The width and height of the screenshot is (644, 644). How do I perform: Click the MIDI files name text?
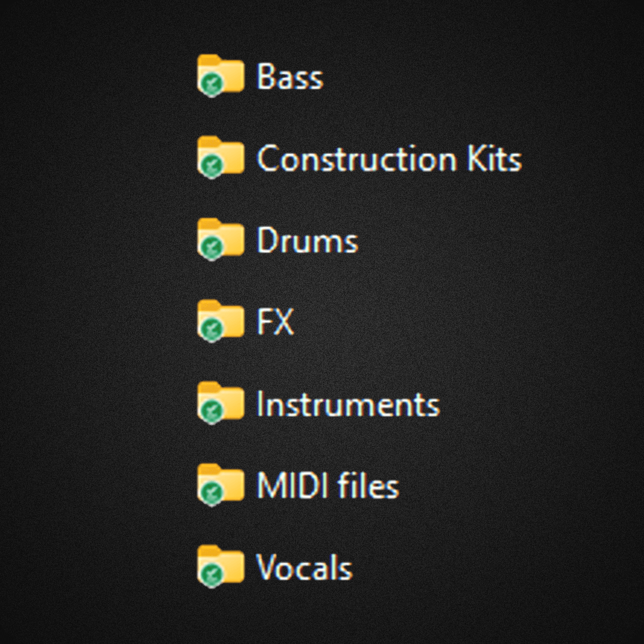tap(328, 485)
